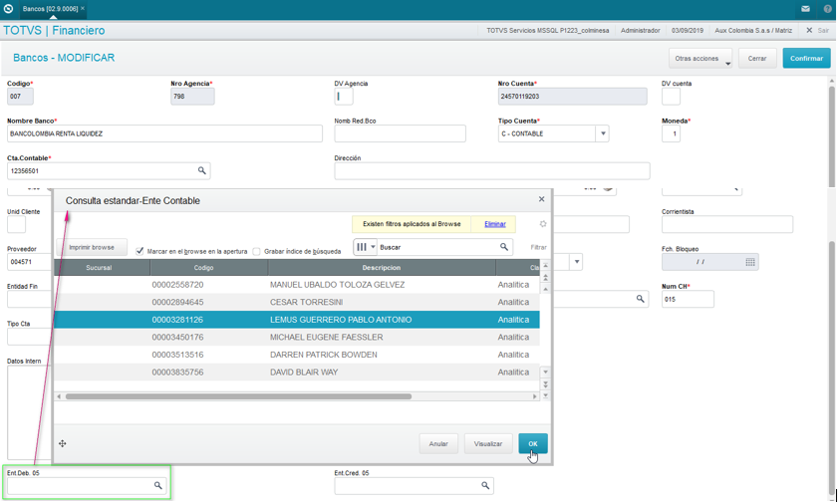Click the move dialog cross-arrows icon

point(63,443)
